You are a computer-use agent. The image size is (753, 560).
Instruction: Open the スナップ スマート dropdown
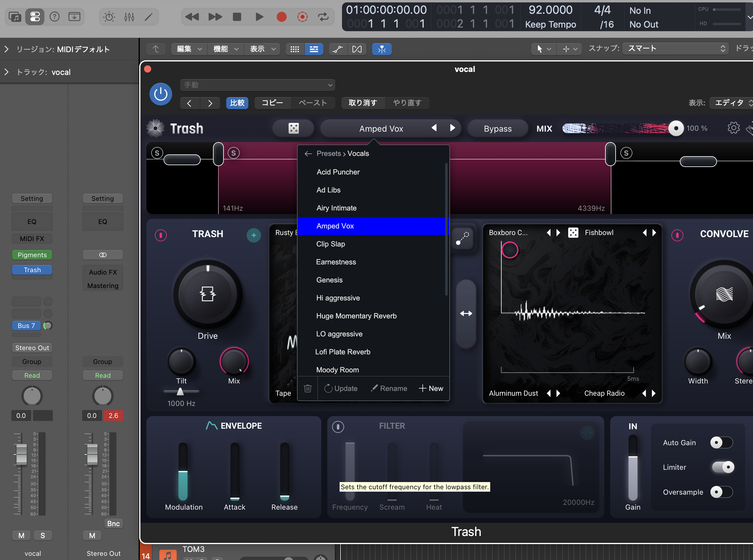(675, 49)
